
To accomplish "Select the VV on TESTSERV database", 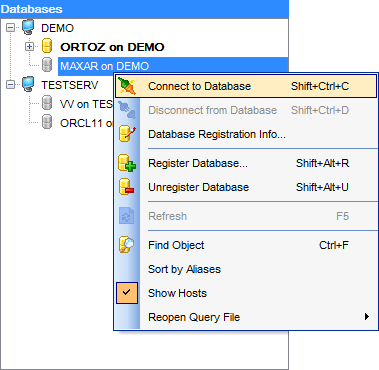I will tap(87, 104).
